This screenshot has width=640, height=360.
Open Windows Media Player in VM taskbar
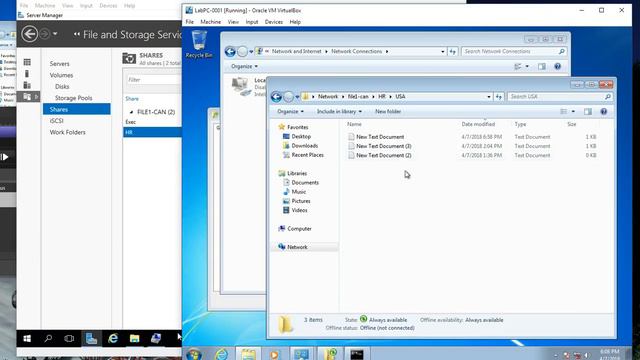[x=274, y=354]
